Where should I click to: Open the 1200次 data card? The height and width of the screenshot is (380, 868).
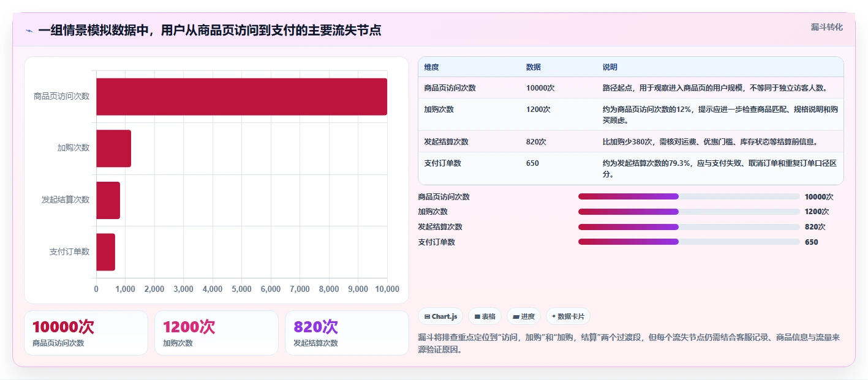217,333
